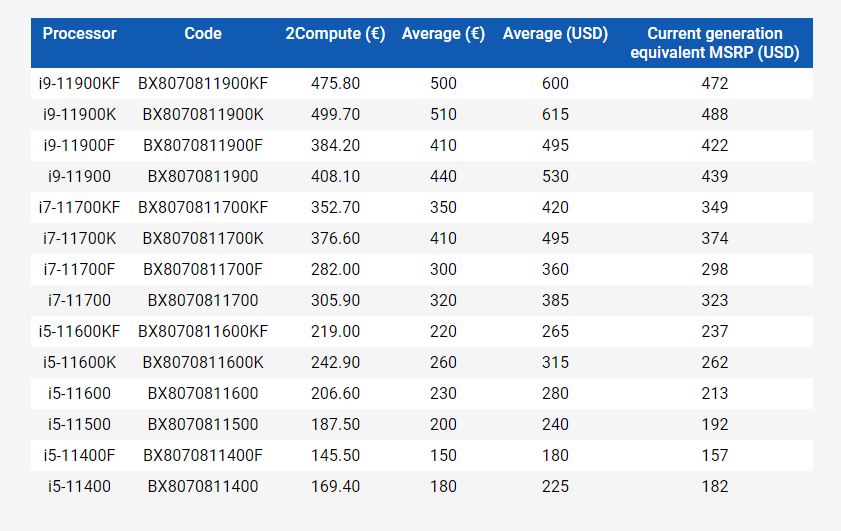Click the i9-11900 processor name

(x=79, y=177)
